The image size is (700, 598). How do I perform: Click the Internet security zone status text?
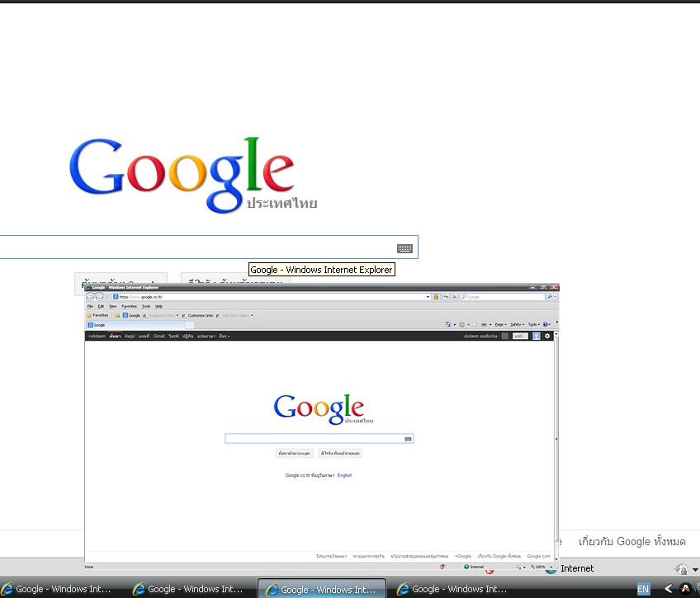[x=577, y=568]
